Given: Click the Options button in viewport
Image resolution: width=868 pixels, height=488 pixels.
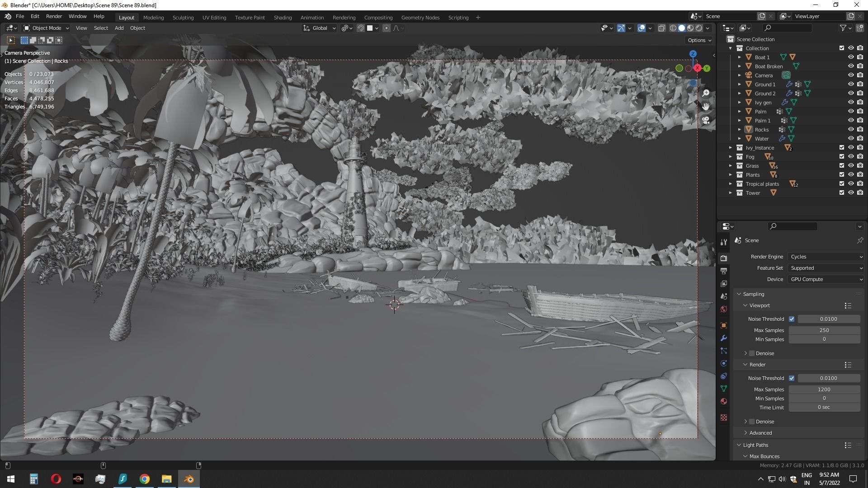Looking at the screenshot, I should pos(699,40).
